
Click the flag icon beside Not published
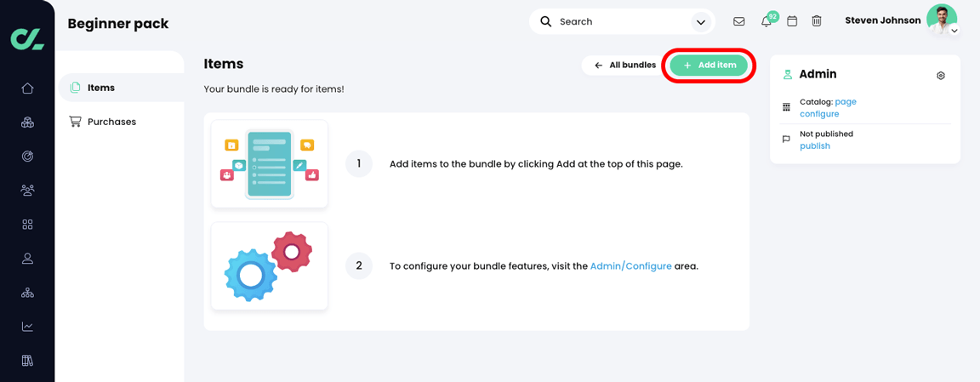pos(786,140)
